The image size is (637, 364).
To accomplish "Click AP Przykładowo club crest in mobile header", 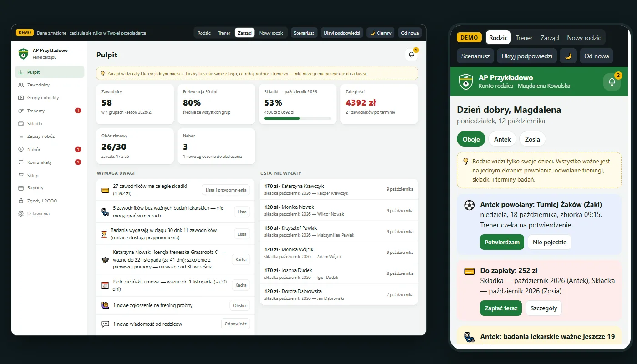I will (x=466, y=82).
